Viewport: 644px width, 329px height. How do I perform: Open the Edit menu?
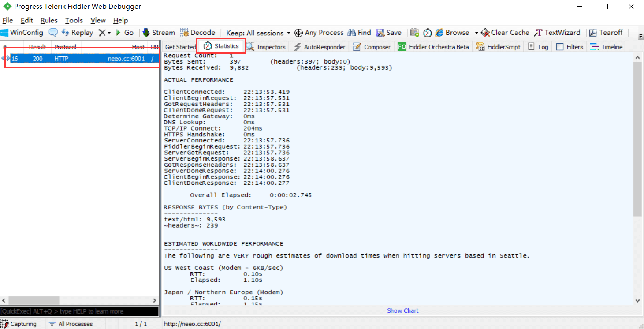click(27, 20)
